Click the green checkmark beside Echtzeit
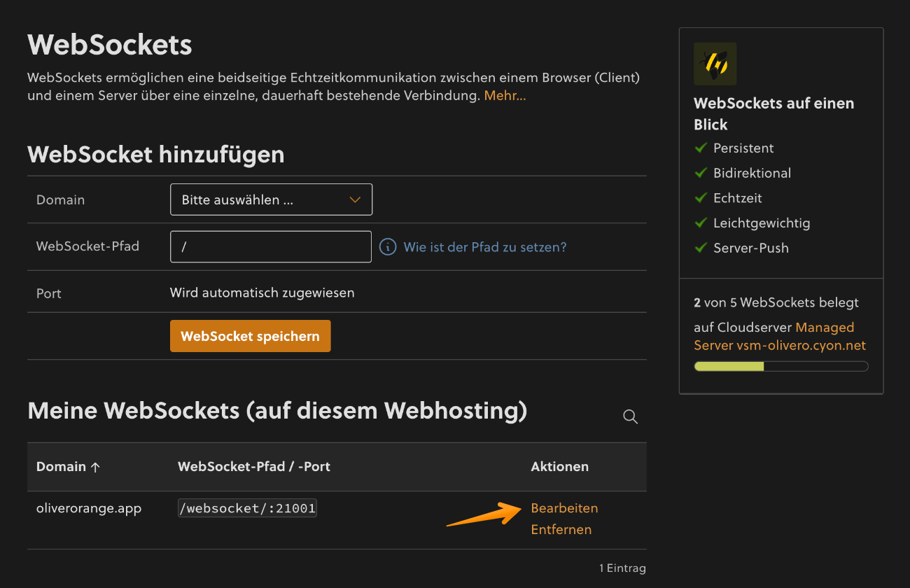 [x=701, y=198]
